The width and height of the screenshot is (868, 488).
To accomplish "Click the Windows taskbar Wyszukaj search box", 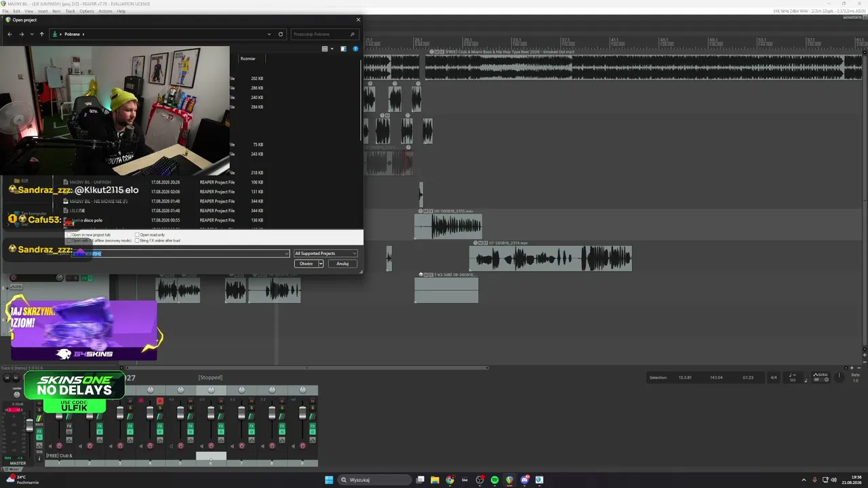I will coord(375,480).
